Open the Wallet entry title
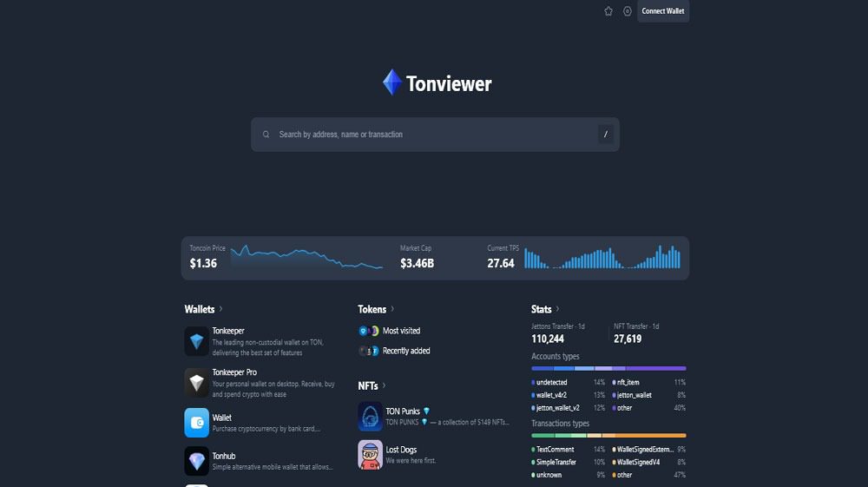Viewport: 868px width, 487px height. pyautogui.click(x=222, y=418)
